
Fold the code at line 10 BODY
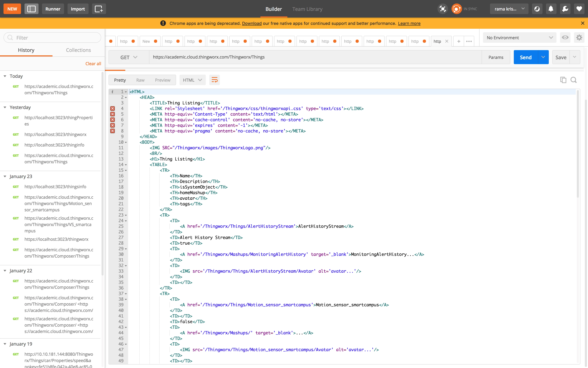click(x=126, y=142)
